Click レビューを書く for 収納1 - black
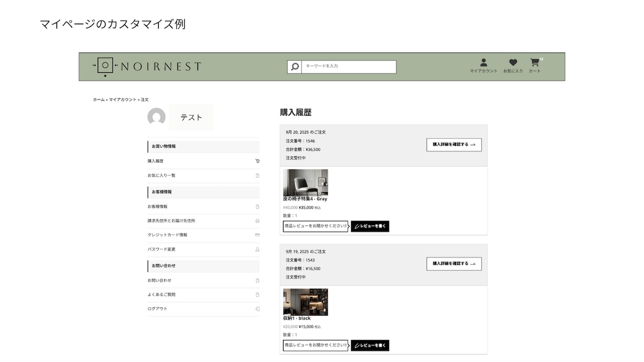644x362 pixels. (370, 346)
